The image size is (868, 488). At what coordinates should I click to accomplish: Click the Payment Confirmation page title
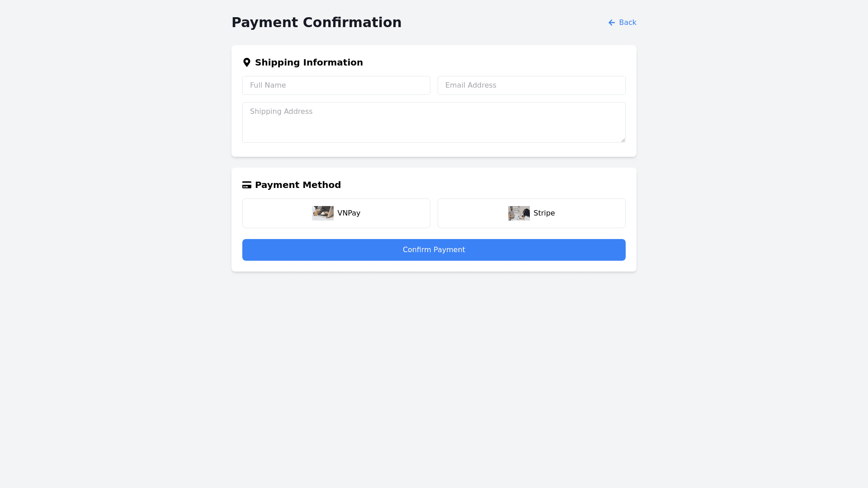click(316, 23)
